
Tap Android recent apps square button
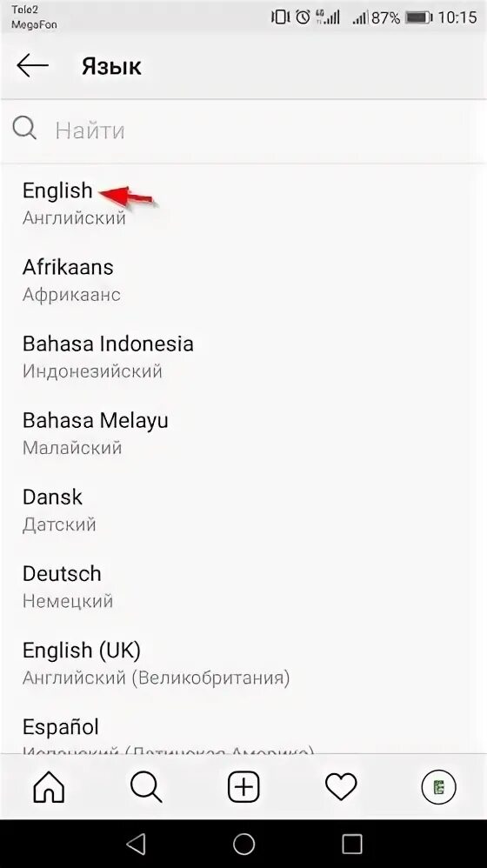point(351,845)
